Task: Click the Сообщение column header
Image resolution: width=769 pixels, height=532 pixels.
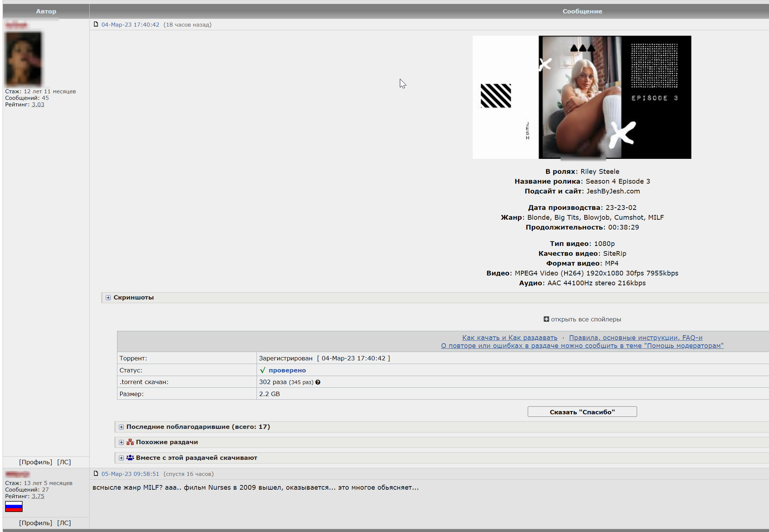Action: click(x=582, y=11)
